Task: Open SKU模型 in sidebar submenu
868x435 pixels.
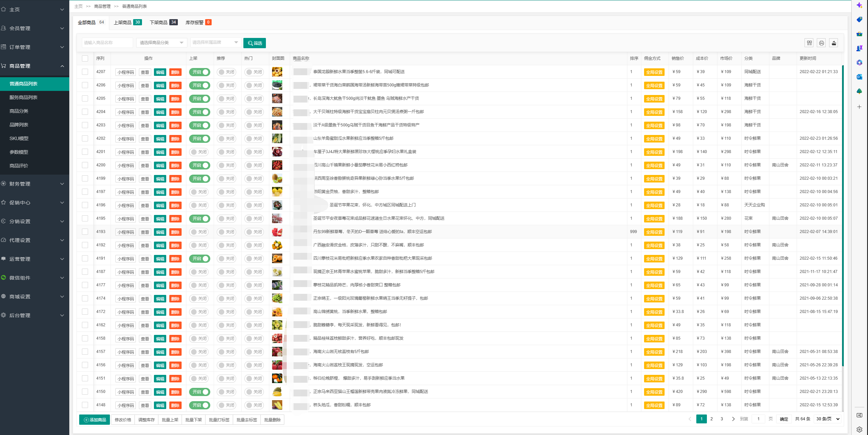Action: click(34, 138)
